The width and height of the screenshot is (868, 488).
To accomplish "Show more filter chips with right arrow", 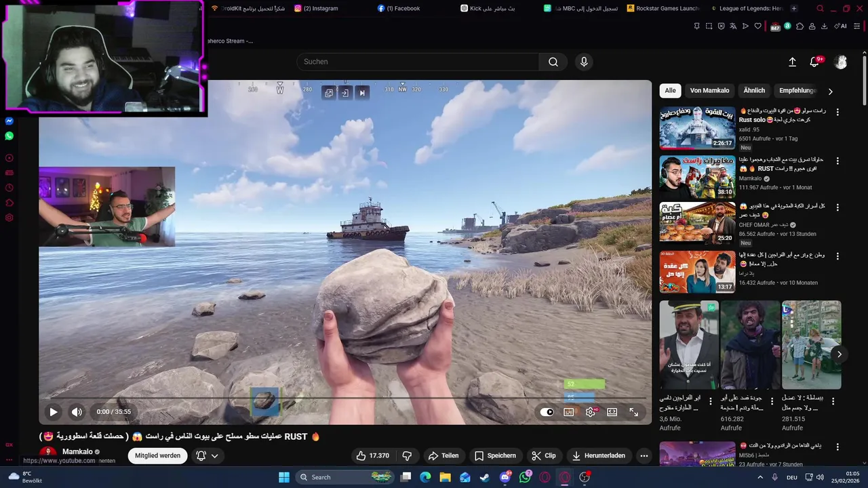I will [x=831, y=91].
